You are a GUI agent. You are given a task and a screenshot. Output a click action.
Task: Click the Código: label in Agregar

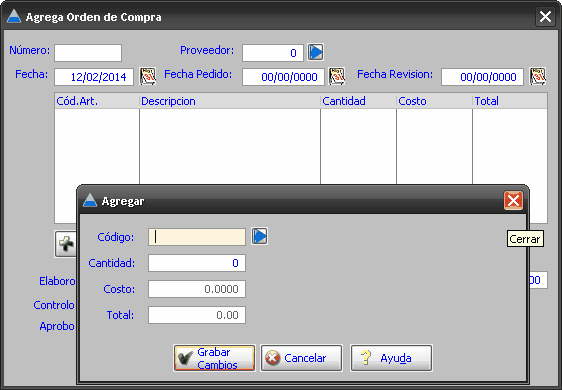115,237
